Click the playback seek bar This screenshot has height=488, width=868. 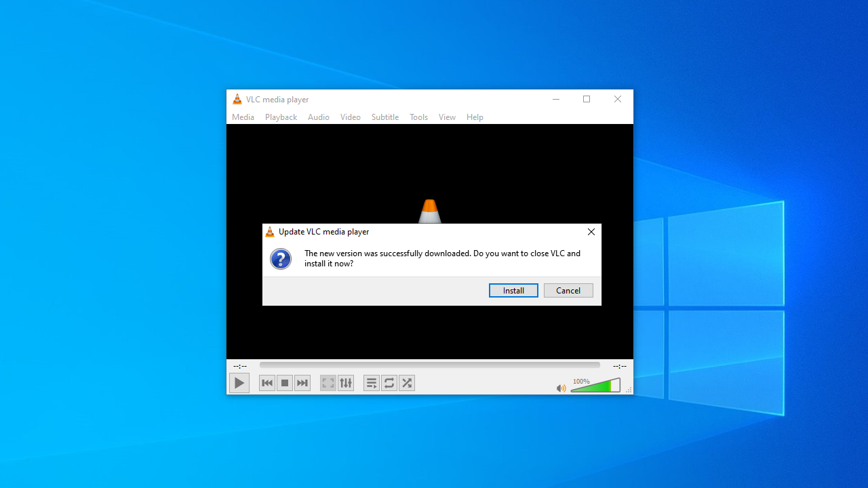[430, 365]
